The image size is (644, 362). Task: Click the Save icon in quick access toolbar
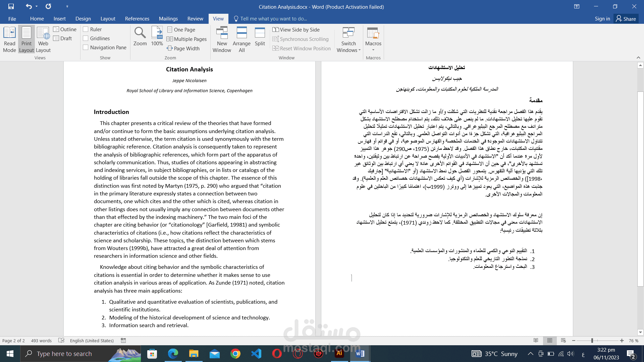[x=11, y=6]
